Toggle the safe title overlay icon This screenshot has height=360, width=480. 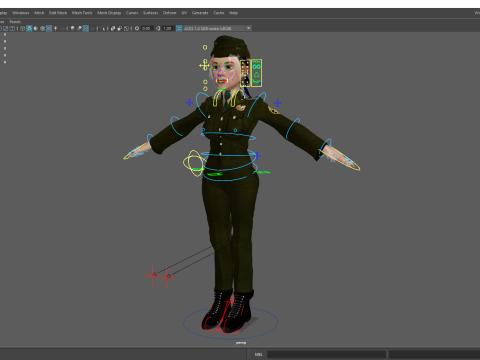pos(12,28)
